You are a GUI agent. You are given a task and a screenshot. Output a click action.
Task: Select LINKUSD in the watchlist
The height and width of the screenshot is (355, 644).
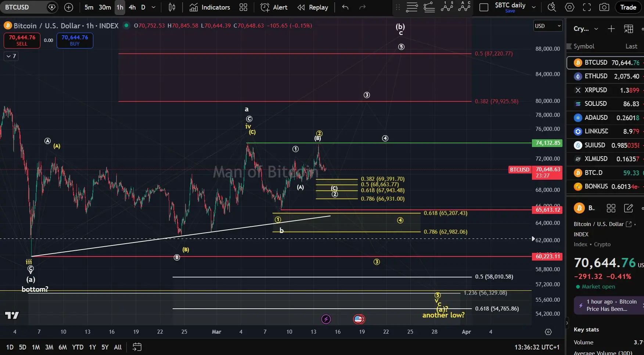(x=605, y=131)
